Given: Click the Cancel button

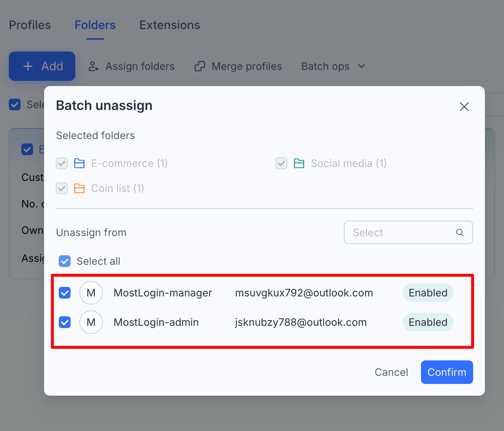Looking at the screenshot, I should (x=391, y=372).
